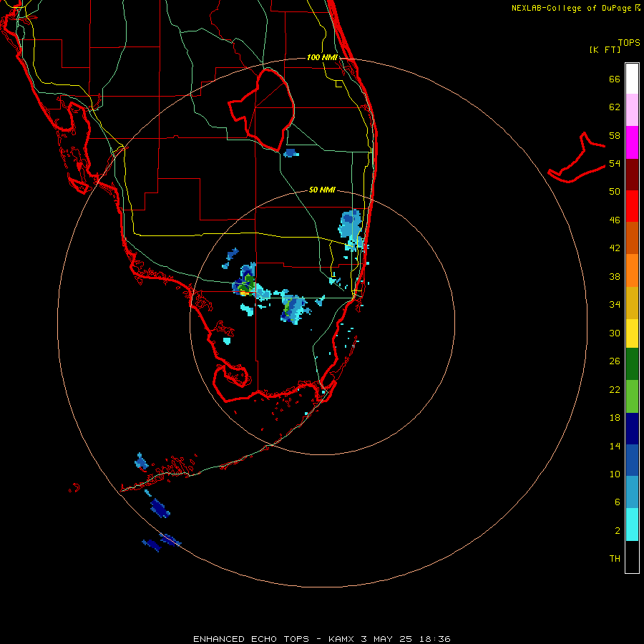Click the navy legend swatch near 18

(632, 429)
